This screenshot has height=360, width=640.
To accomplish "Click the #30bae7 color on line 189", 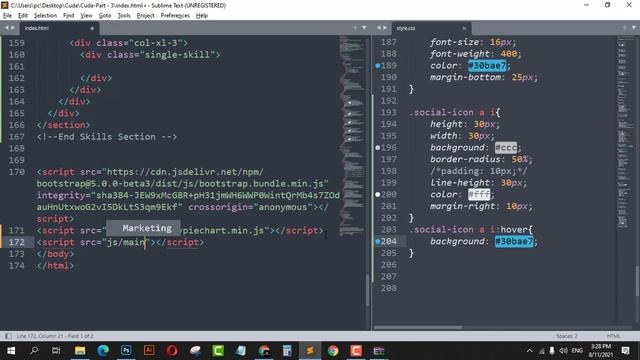I will point(487,65).
